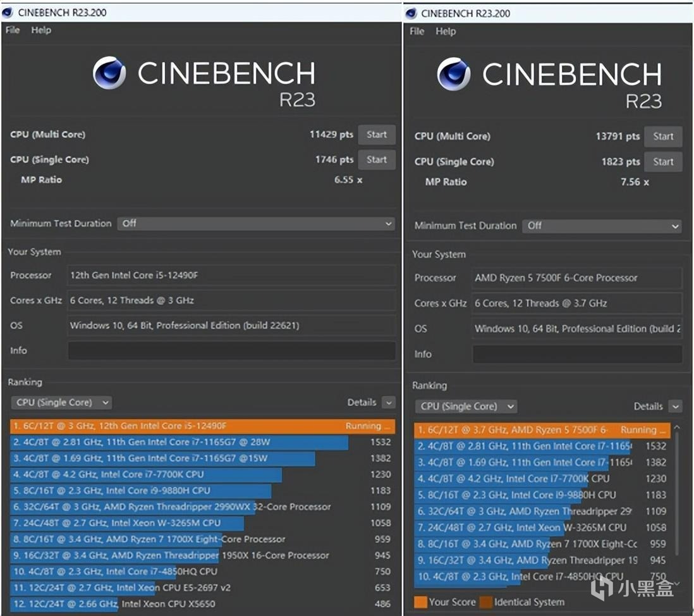Viewport: 694px width, 616px height.
Task: Select Xeon W-3265M row in right window
Action: coord(542,527)
